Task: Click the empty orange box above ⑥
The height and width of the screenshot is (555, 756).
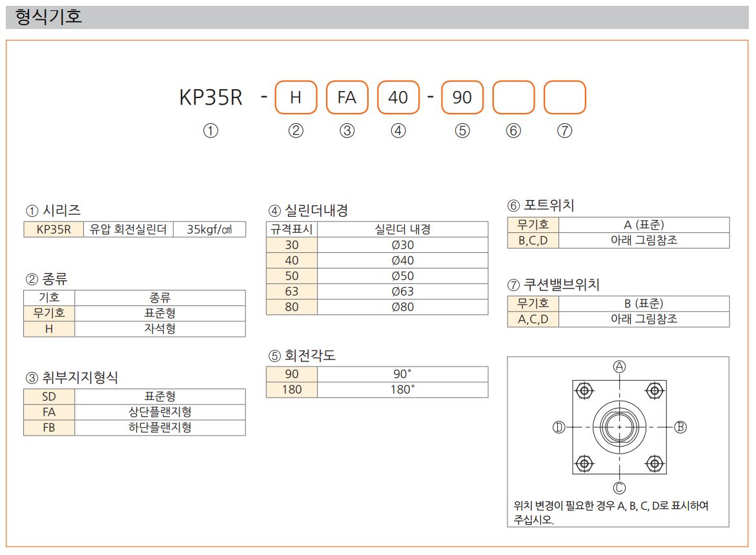Action: 513,97
